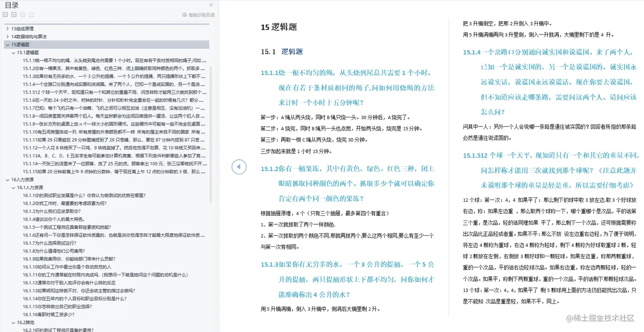Open outline entry 15.1.9 about round coins
The height and width of the screenshot is (332, 644).
click(x=115, y=124)
